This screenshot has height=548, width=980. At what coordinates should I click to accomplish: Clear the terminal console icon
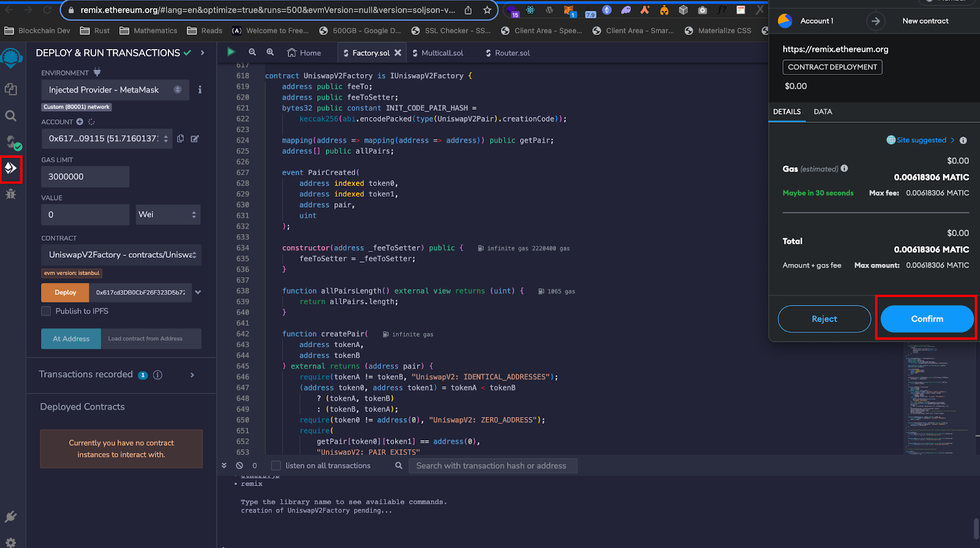[x=239, y=465]
